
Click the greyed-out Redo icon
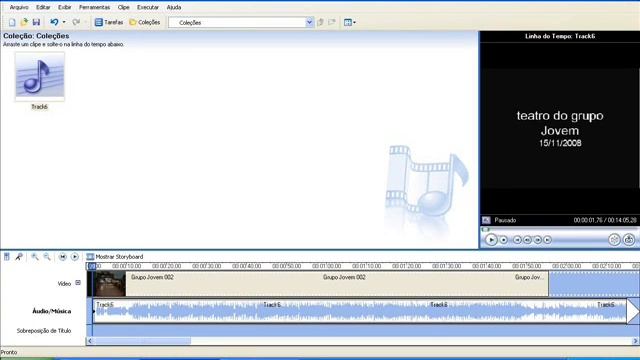(x=76, y=22)
